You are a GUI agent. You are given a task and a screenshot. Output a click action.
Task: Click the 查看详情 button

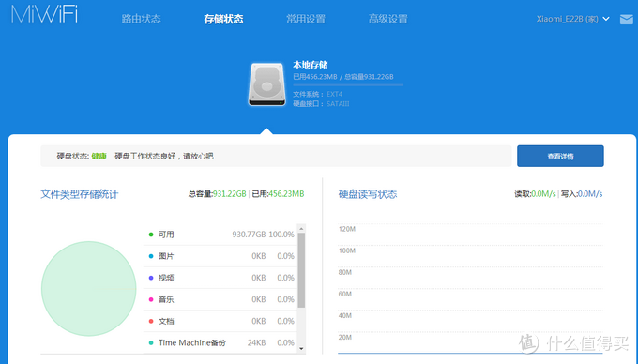tap(560, 156)
